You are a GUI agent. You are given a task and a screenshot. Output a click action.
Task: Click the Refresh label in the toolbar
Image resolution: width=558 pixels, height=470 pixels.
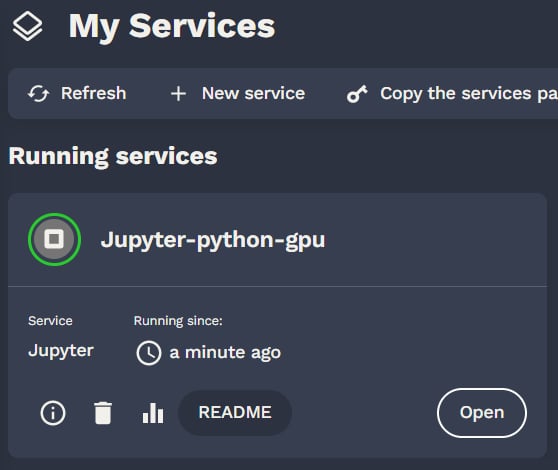pos(94,94)
